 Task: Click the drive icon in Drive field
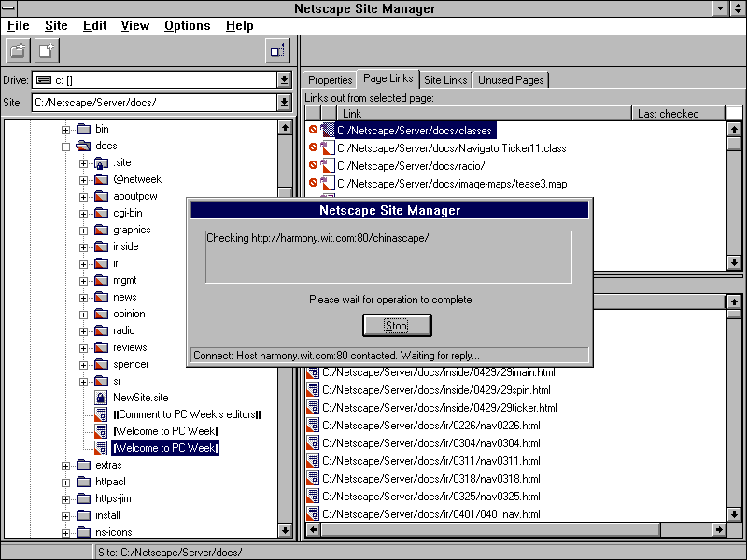pyautogui.click(x=44, y=80)
